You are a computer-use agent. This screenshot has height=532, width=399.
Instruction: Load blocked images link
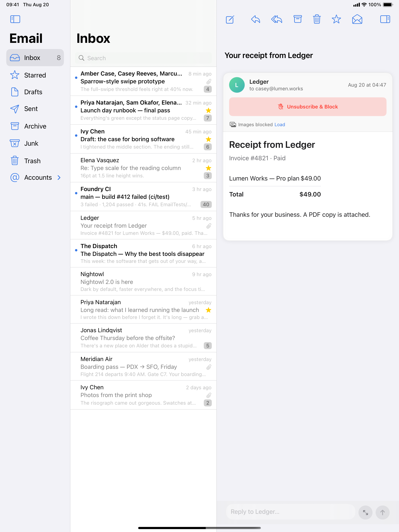tap(280, 125)
